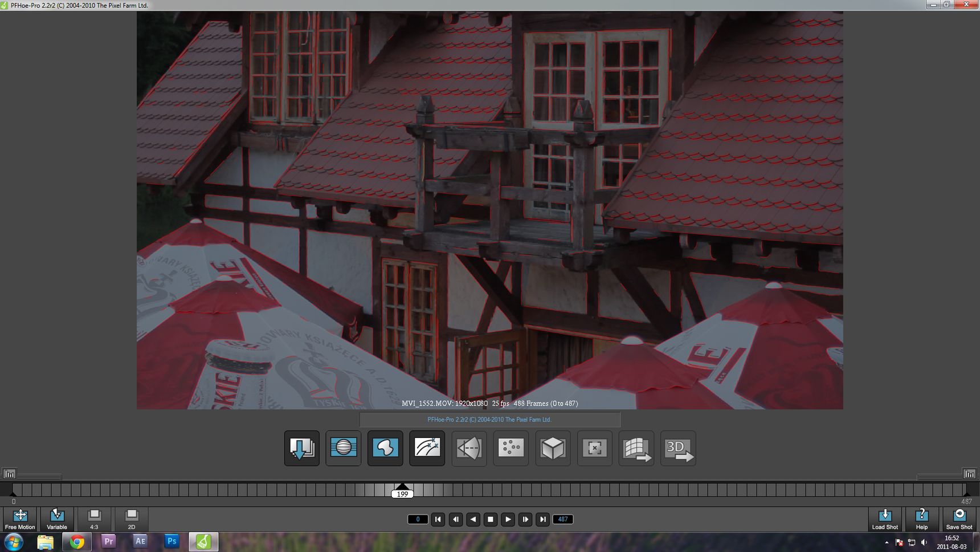This screenshot has height=552, width=980.
Task: Open the right panel histogram icon
Action: 969,474
